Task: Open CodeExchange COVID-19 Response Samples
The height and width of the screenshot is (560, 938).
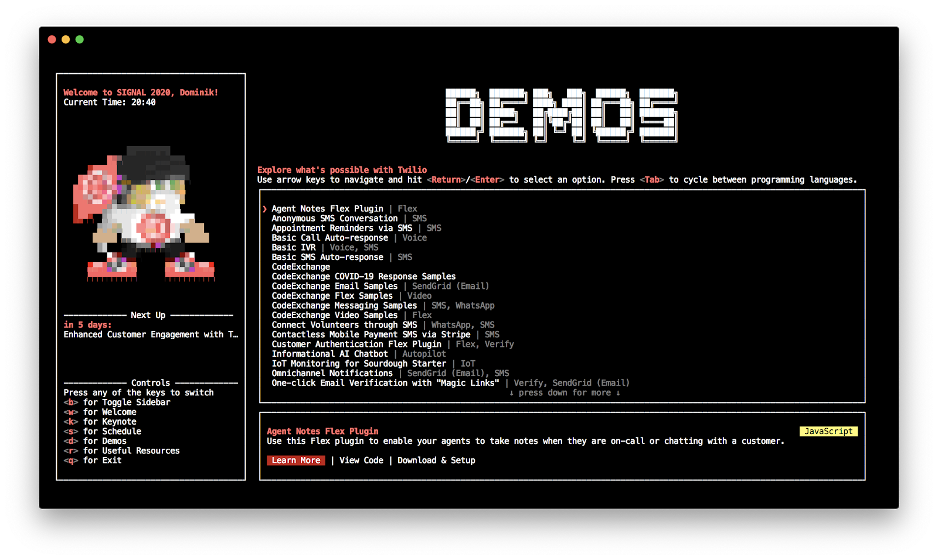Action: [363, 276]
